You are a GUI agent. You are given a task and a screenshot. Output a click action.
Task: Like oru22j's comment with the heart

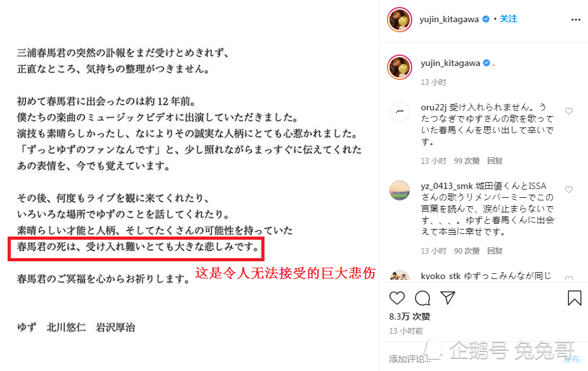[569, 111]
